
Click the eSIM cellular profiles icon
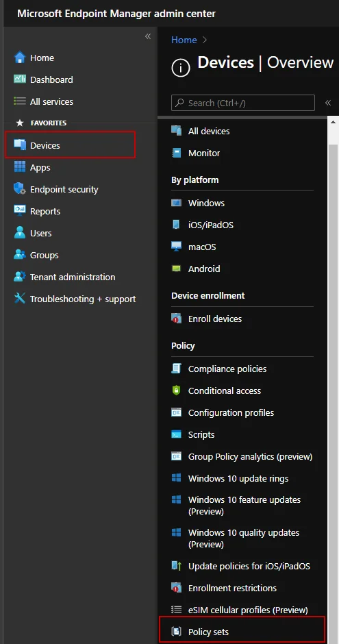point(177,610)
